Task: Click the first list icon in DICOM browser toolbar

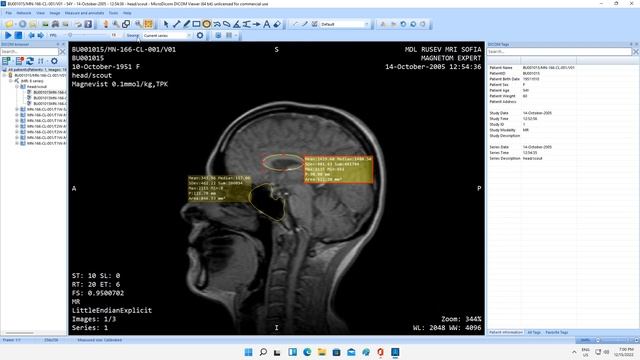Action: pos(6,61)
